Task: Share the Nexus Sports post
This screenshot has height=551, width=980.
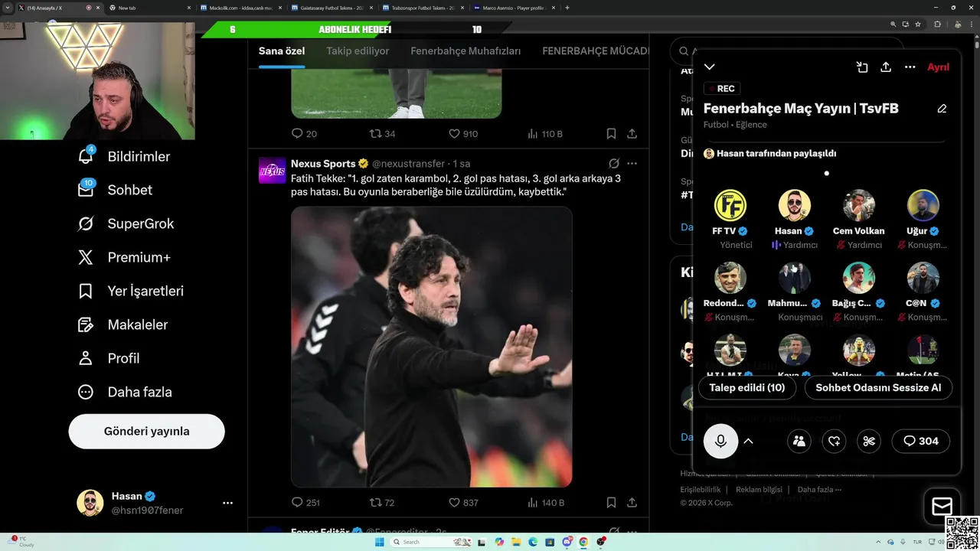Action: click(x=632, y=503)
